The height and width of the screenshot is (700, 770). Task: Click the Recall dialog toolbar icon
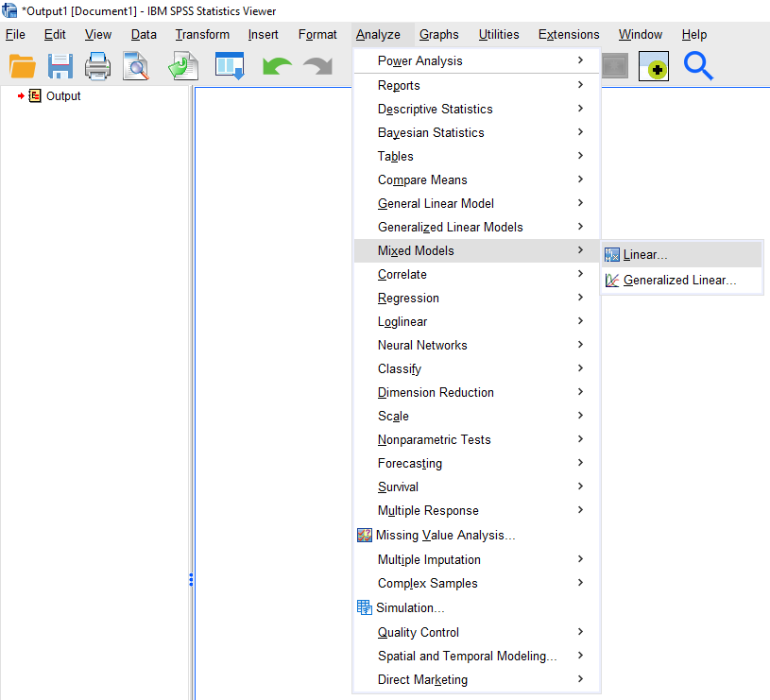click(x=230, y=66)
